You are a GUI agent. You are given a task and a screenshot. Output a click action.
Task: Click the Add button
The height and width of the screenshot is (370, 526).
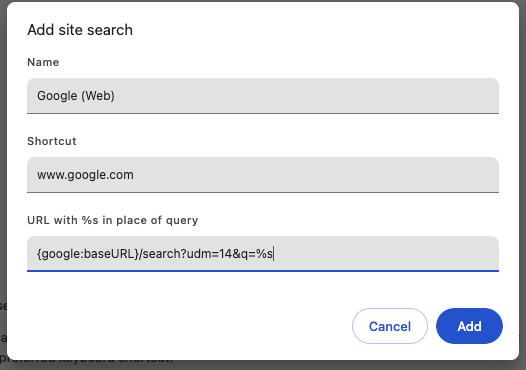(x=469, y=326)
